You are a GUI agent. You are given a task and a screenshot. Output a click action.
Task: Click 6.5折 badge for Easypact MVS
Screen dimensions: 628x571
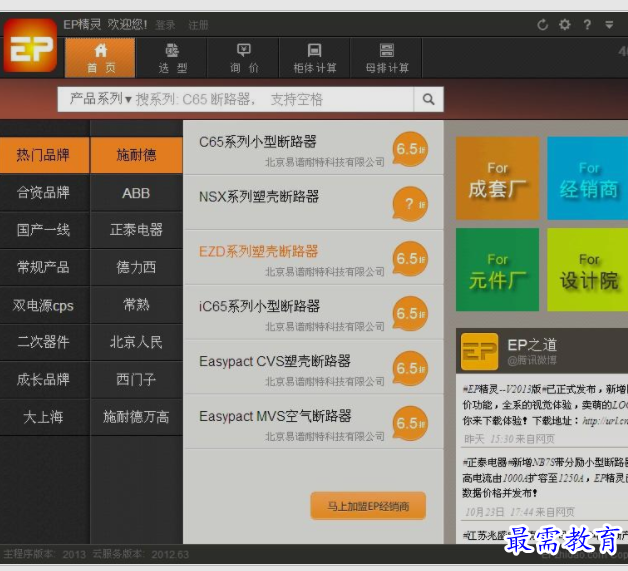coord(410,423)
